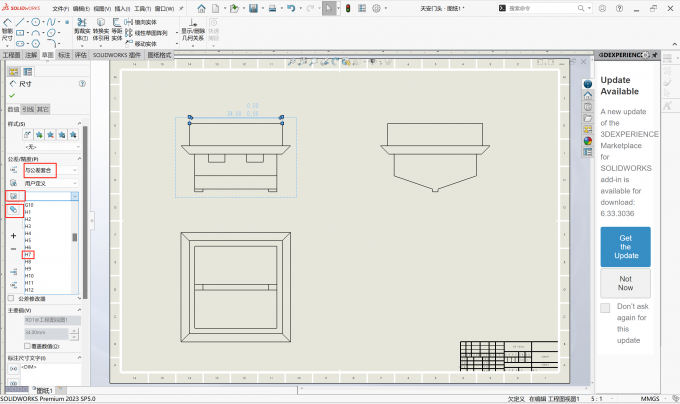Collapse the Tolerance/Precision section

point(79,159)
